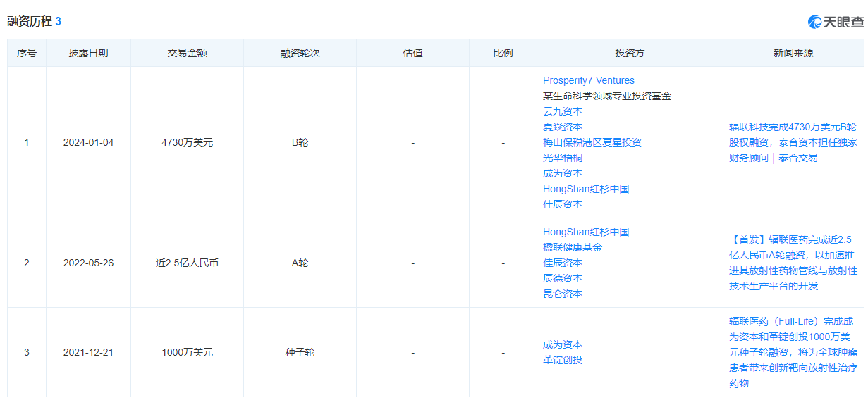
Task: Select 光华梧桐 investor link
Action: coord(563,158)
